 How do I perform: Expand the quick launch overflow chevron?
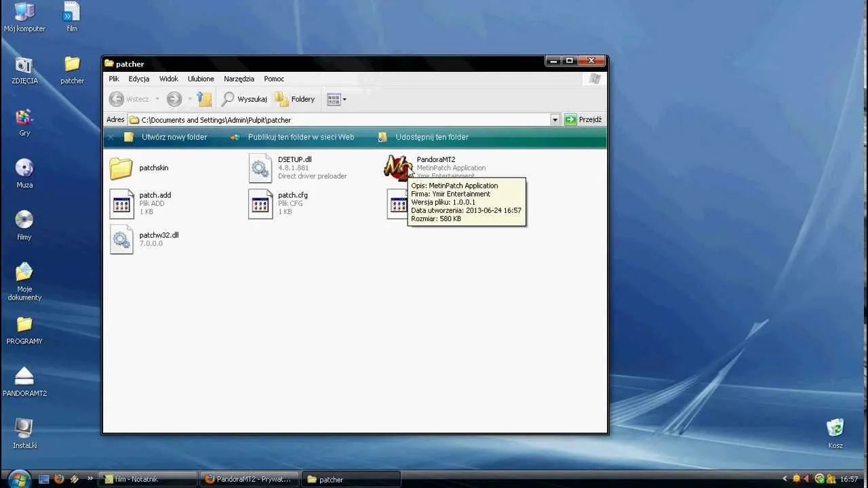tap(90, 479)
